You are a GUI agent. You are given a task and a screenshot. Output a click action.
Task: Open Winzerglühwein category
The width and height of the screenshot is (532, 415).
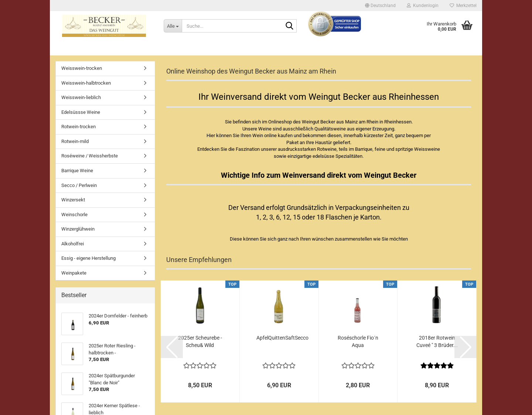105,229
